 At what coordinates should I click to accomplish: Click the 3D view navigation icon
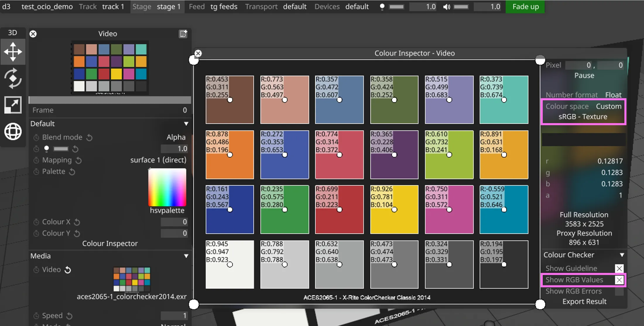coord(13,52)
